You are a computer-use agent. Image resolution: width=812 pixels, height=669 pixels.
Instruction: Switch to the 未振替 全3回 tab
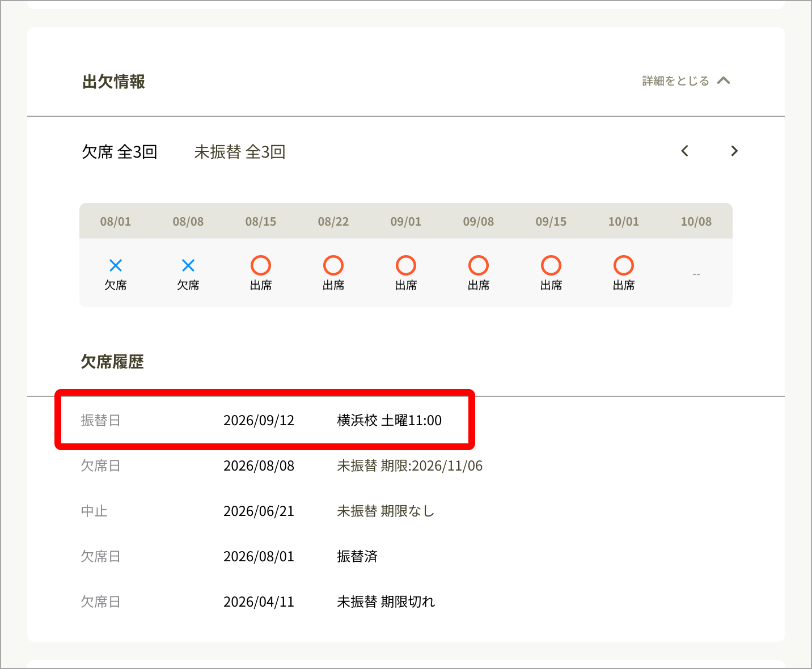[x=240, y=152]
